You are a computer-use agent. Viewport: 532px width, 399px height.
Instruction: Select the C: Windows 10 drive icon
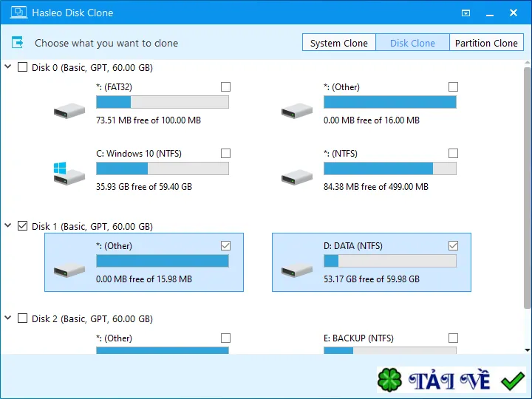pyautogui.click(x=69, y=174)
